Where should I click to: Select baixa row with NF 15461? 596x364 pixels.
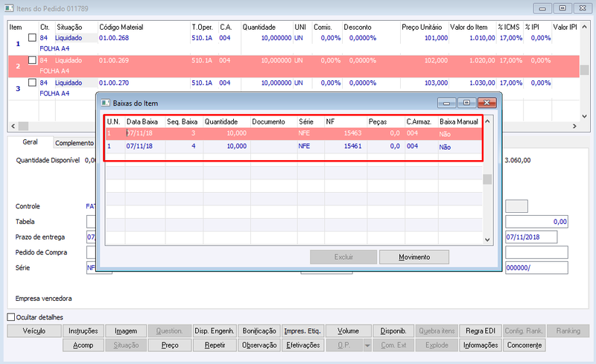pyautogui.click(x=294, y=147)
